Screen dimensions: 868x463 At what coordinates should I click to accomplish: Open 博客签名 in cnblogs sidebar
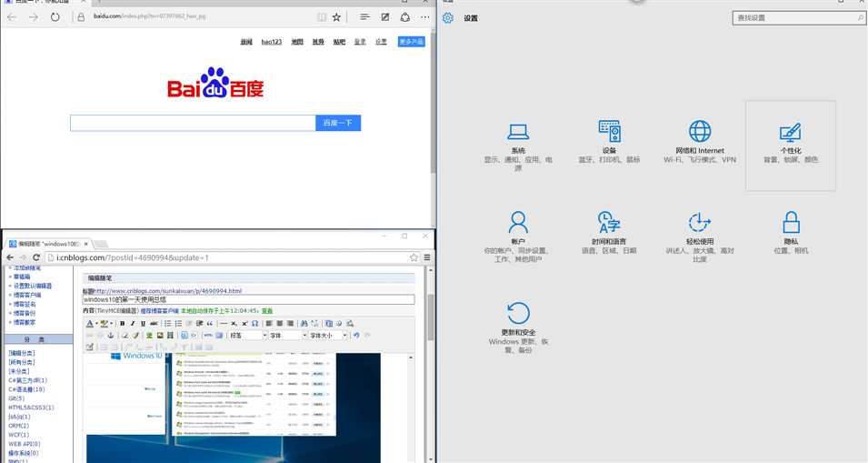(25, 304)
